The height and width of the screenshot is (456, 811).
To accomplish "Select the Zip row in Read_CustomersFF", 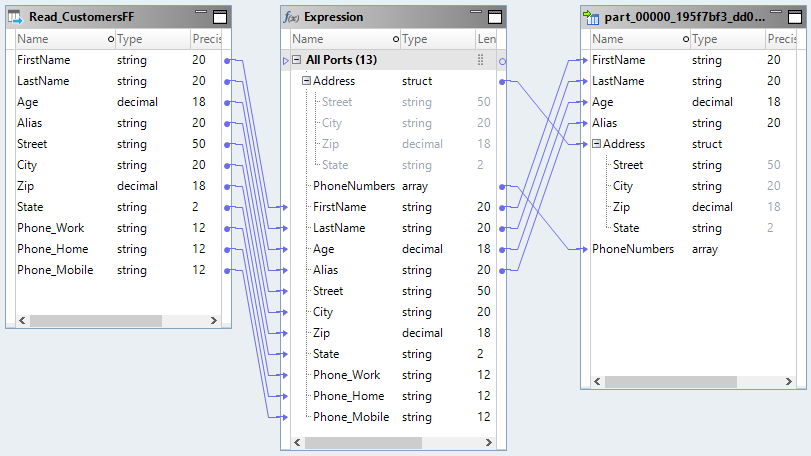I will point(27,186).
